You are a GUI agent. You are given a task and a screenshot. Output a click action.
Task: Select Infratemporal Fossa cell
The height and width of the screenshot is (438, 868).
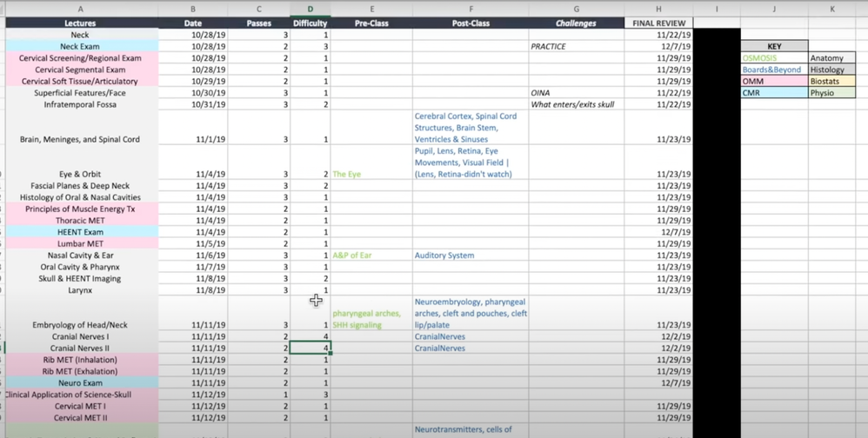[81, 104]
